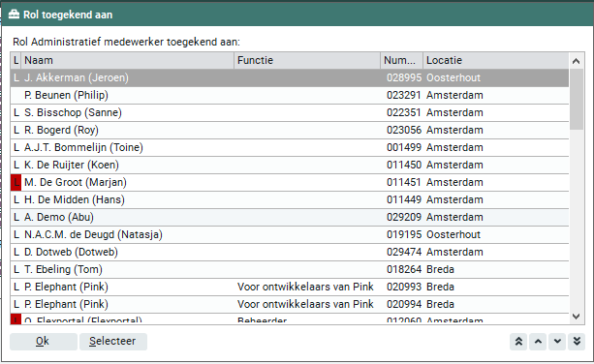This screenshot has height=364, width=594.
Task: Confirm with the Ok button
Action: [44, 342]
